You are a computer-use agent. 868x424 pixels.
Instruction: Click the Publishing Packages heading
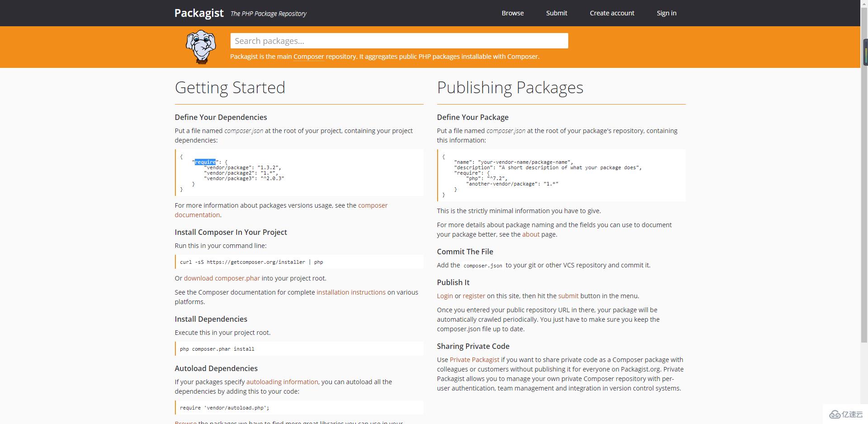click(510, 87)
